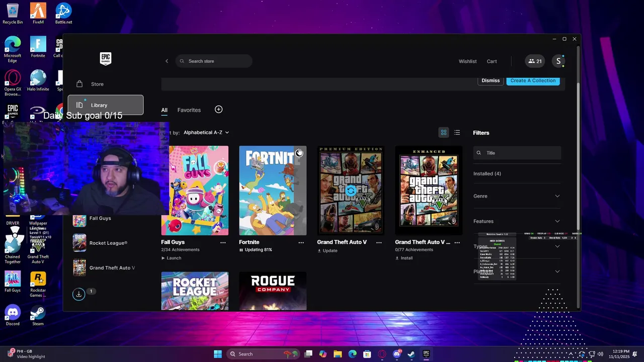Switch to the All library tab
This screenshot has width=644, height=362.
coord(165,110)
